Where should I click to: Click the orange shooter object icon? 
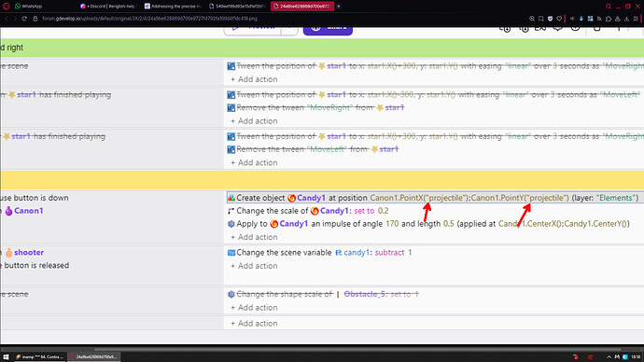9,253
